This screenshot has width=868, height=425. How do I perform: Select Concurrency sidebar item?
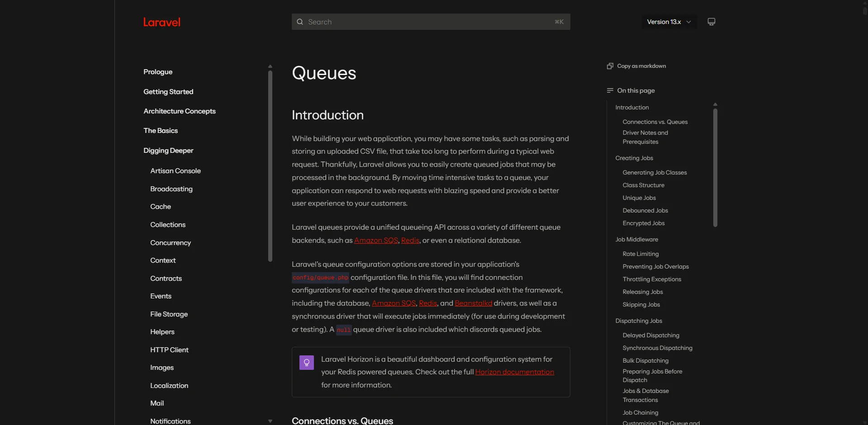(171, 243)
